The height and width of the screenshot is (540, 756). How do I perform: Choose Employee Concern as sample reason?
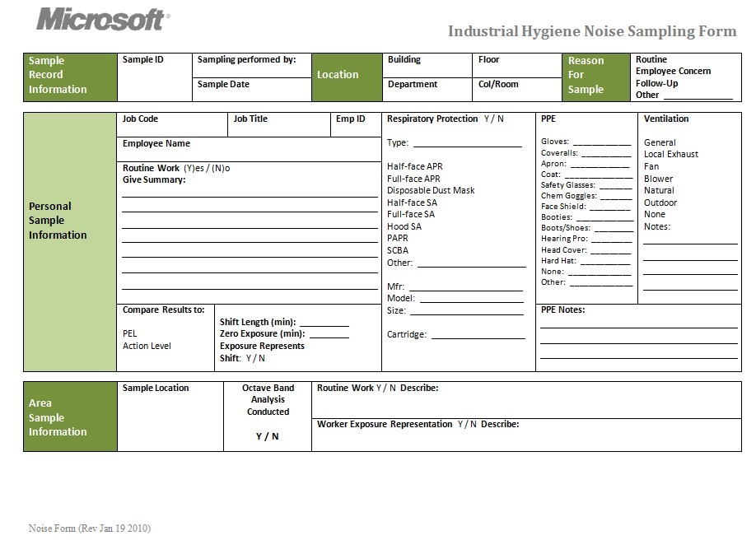pos(673,71)
